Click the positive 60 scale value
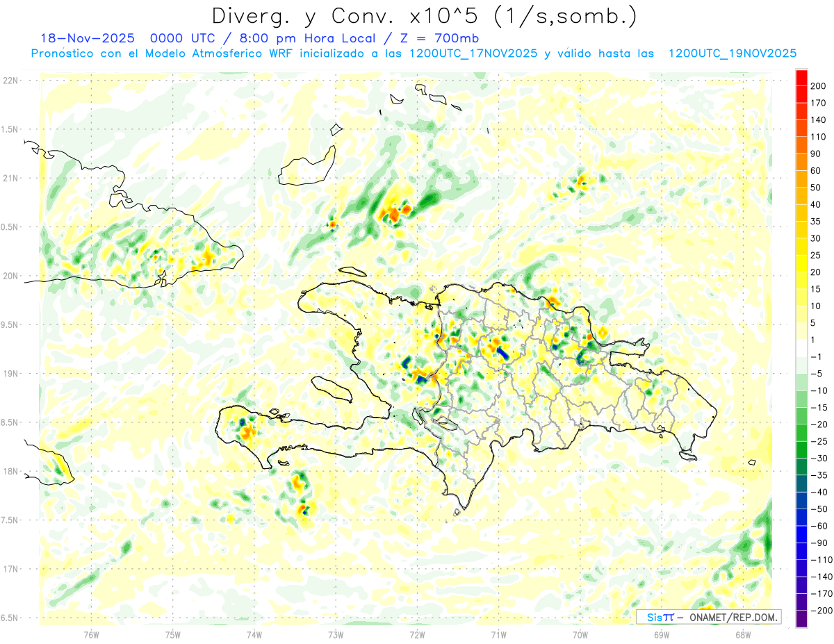This screenshot has width=834, height=644. [816, 171]
